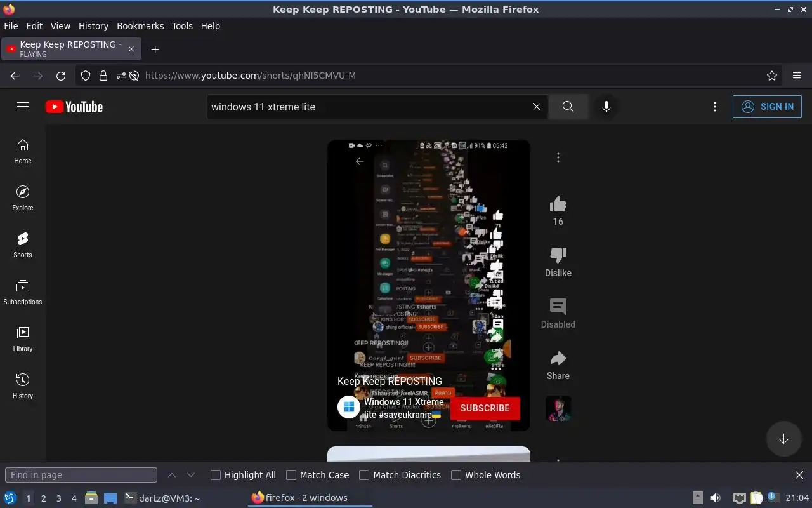Open Shorts in the sidebar

(x=23, y=246)
